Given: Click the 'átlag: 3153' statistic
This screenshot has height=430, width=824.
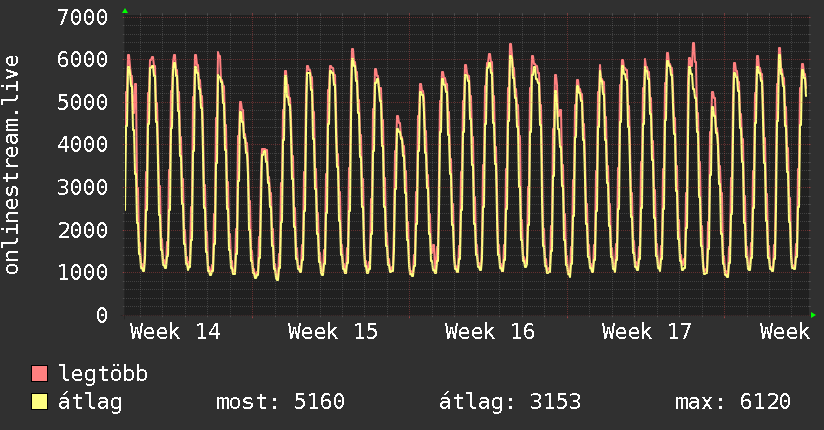Looking at the screenshot, I should pyautogui.click(x=510, y=402).
